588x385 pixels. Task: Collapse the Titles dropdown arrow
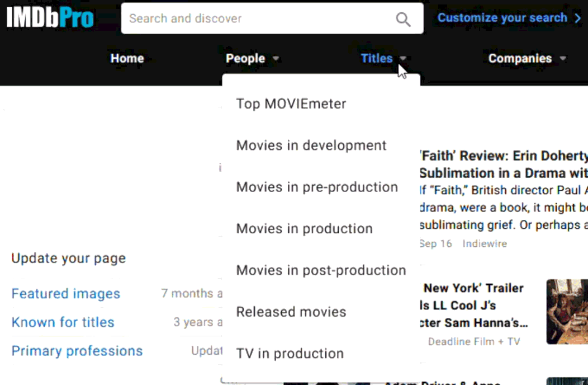pos(403,58)
